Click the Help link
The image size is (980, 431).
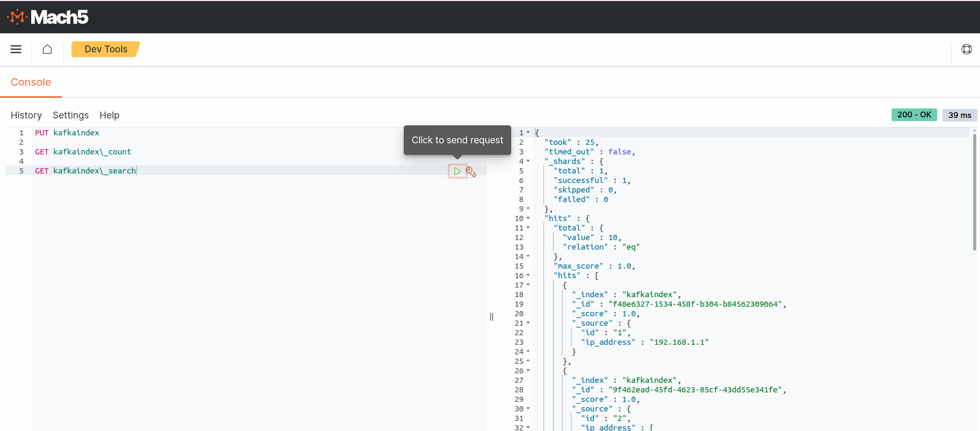click(109, 115)
